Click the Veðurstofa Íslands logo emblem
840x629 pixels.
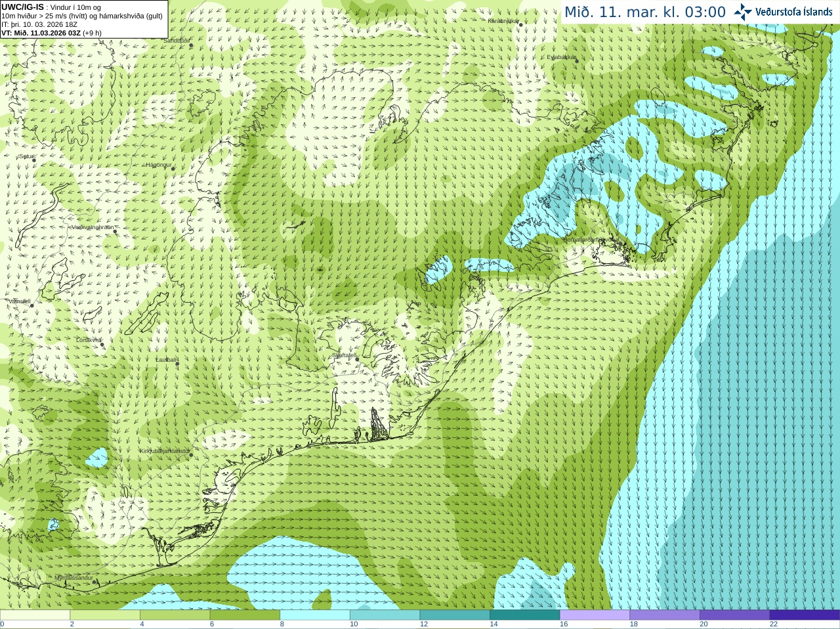[x=743, y=12]
